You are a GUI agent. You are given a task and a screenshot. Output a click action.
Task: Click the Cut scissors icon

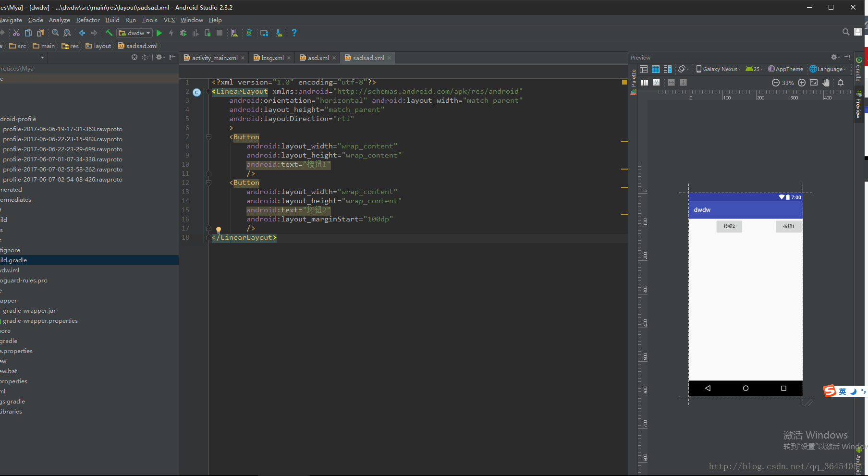16,33
